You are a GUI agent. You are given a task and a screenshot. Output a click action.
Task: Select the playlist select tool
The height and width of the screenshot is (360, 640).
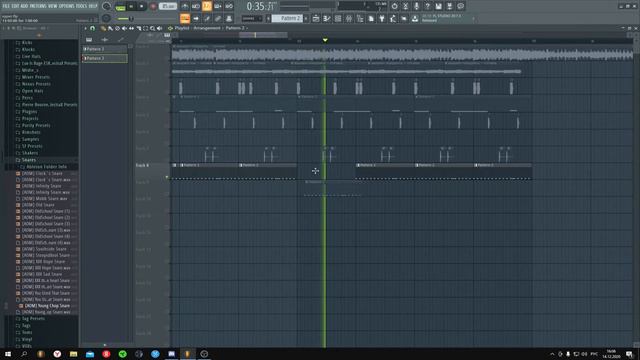click(x=146, y=28)
